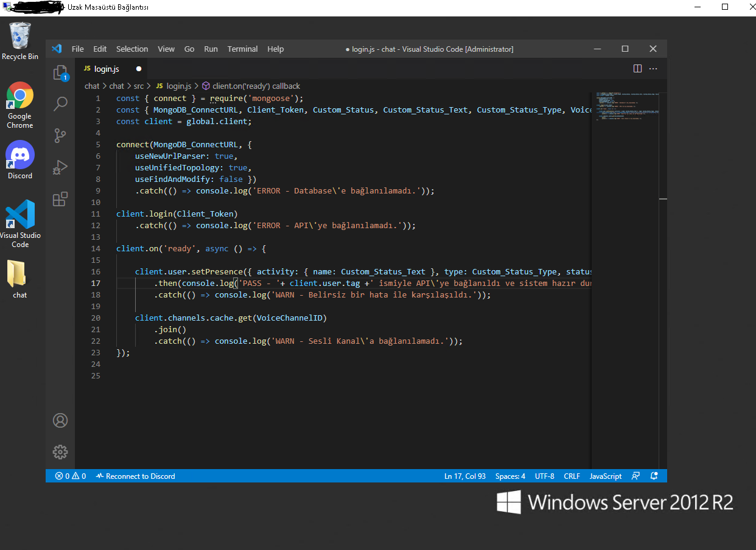Click the feedback icon in status bar
Image resolution: width=756 pixels, height=550 pixels.
(636, 476)
